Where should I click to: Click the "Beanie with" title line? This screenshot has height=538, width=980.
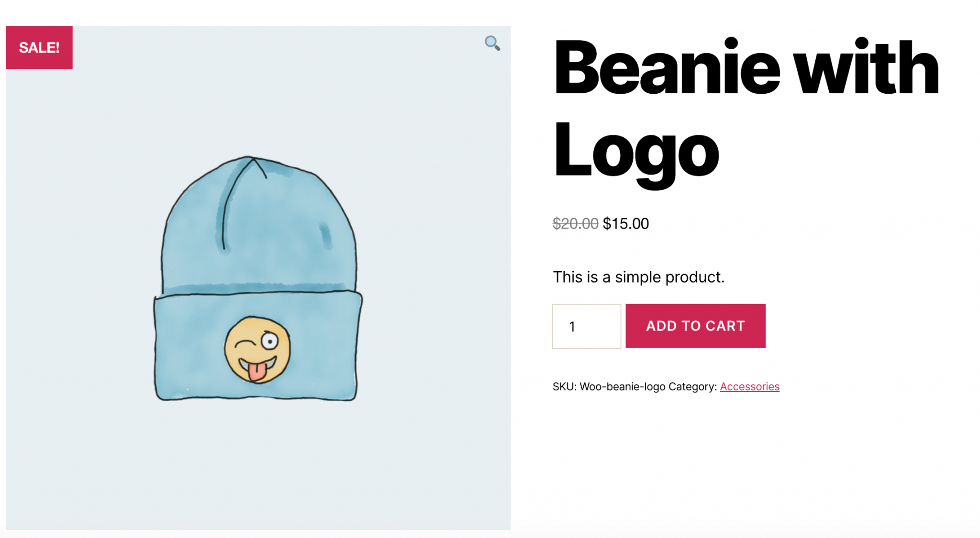click(x=746, y=68)
